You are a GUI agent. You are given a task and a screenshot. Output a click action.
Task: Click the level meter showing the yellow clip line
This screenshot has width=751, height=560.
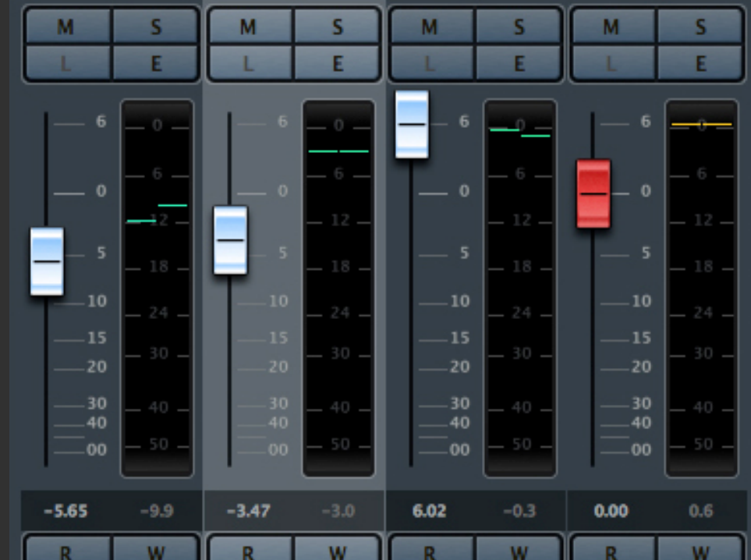pyautogui.click(x=701, y=289)
